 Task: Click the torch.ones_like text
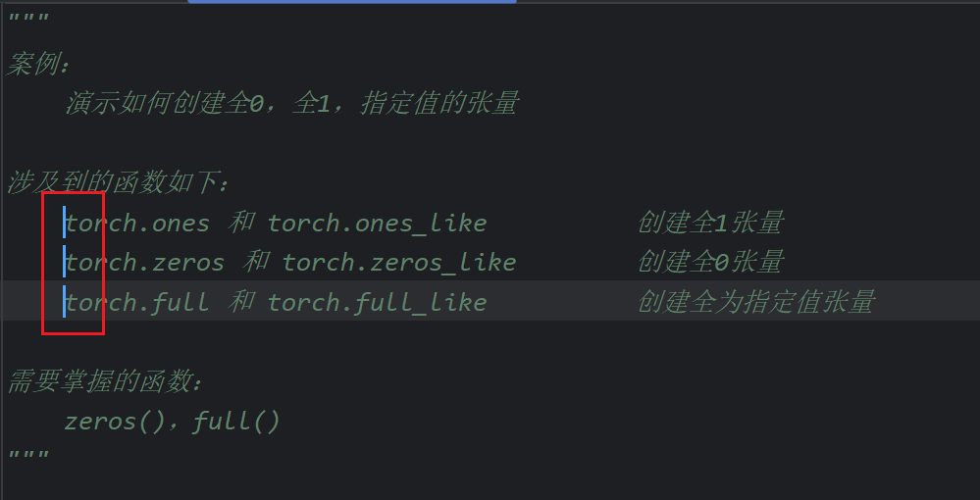tap(377, 224)
